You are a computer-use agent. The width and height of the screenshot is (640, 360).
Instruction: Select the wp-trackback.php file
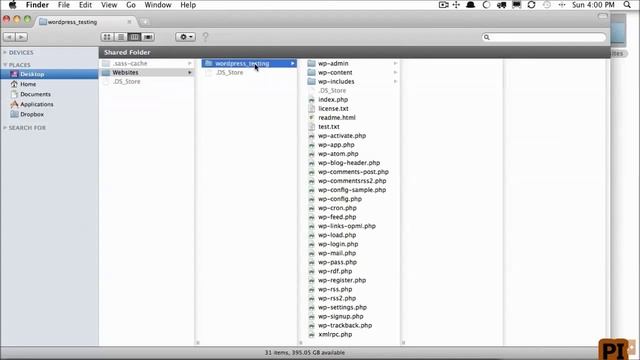(345, 326)
